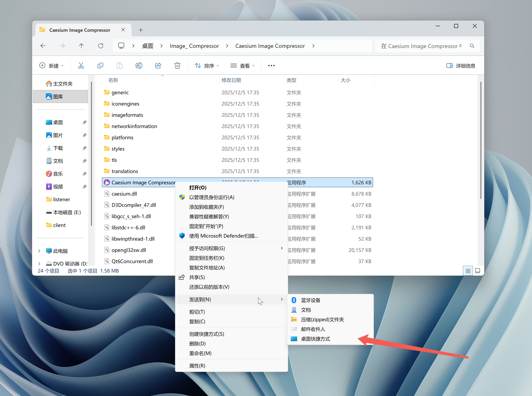This screenshot has width=532, height=396.
Task: Open the three-dot more options menu
Action: point(271,66)
